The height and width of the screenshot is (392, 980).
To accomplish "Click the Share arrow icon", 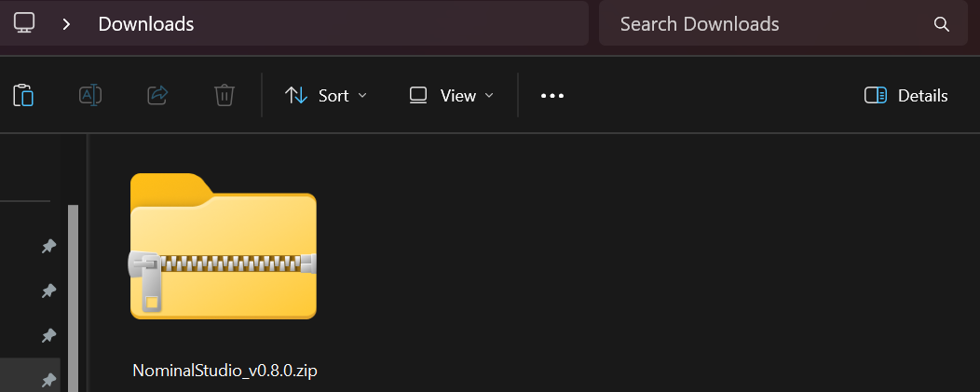I will 157,95.
